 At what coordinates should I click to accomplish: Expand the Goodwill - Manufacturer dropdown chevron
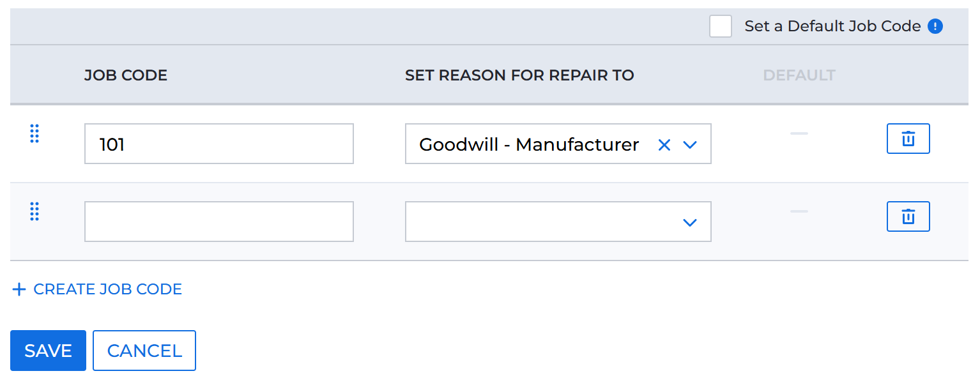690,144
